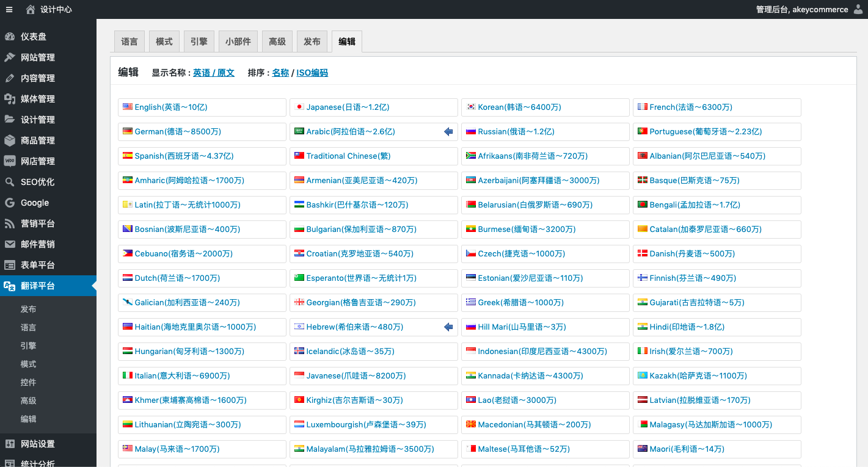Switch to the 语言 tab
Image resolution: width=868 pixels, height=467 pixels.
(x=129, y=42)
